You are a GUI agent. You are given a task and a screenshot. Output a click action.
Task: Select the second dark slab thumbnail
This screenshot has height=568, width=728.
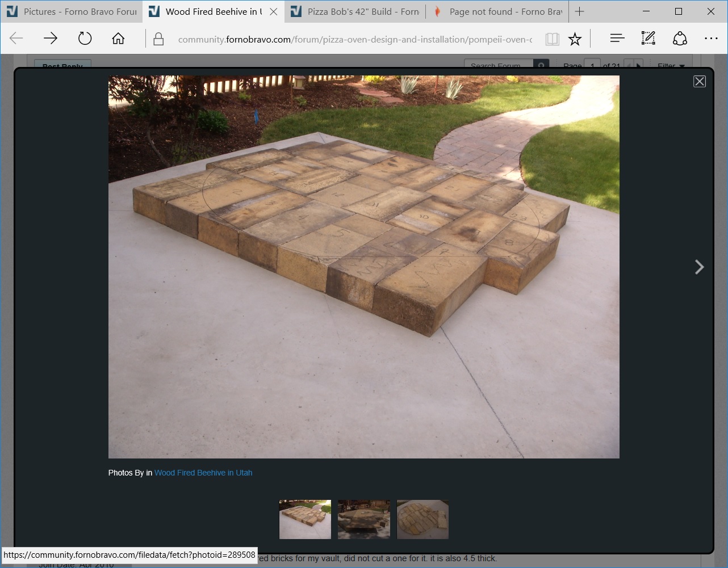(x=364, y=519)
